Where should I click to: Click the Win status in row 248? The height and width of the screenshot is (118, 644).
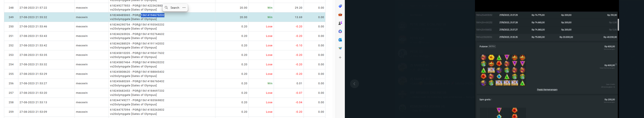coord(270,8)
